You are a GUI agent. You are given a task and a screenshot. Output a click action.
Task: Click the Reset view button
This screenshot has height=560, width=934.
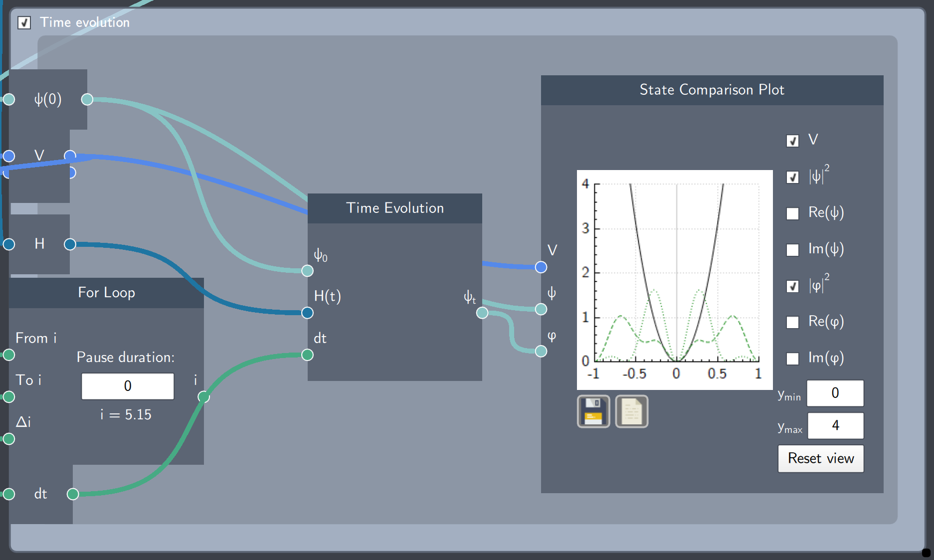[x=821, y=458]
